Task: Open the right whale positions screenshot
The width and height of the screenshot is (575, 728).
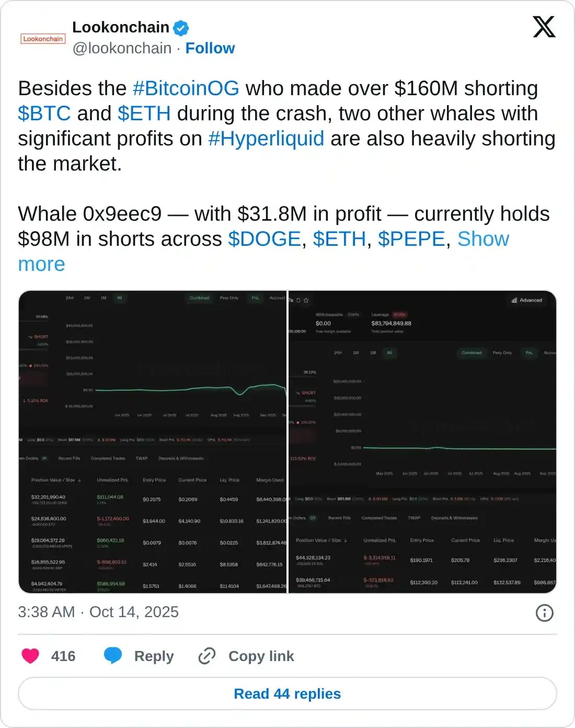Action: [x=422, y=442]
